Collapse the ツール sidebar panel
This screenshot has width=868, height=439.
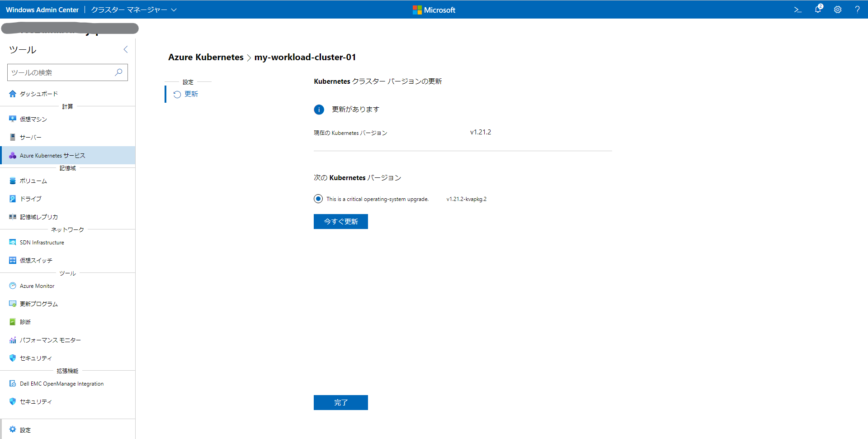pyautogui.click(x=126, y=49)
